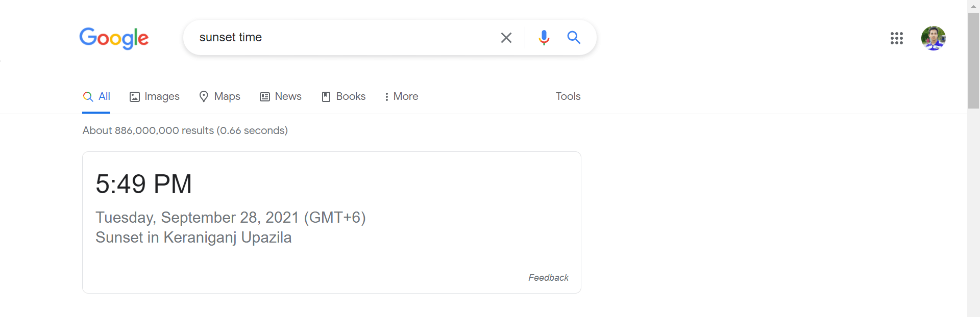The height and width of the screenshot is (317, 980).
Task: Open the Google account profile picture
Action: coord(934,38)
